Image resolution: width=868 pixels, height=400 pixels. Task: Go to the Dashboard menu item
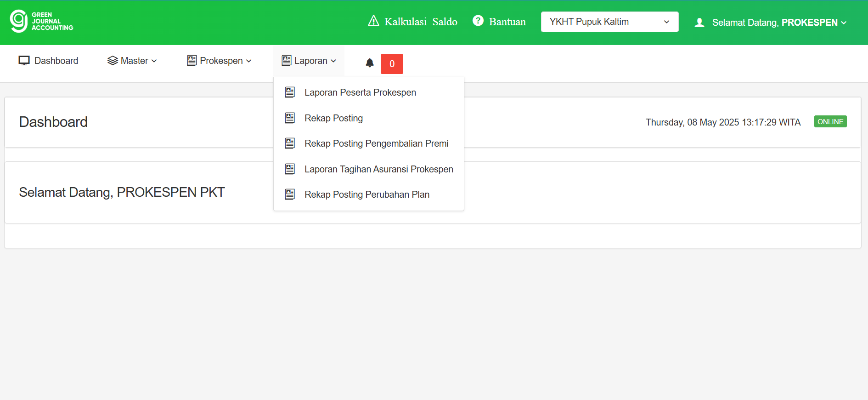[x=48, y=61]
